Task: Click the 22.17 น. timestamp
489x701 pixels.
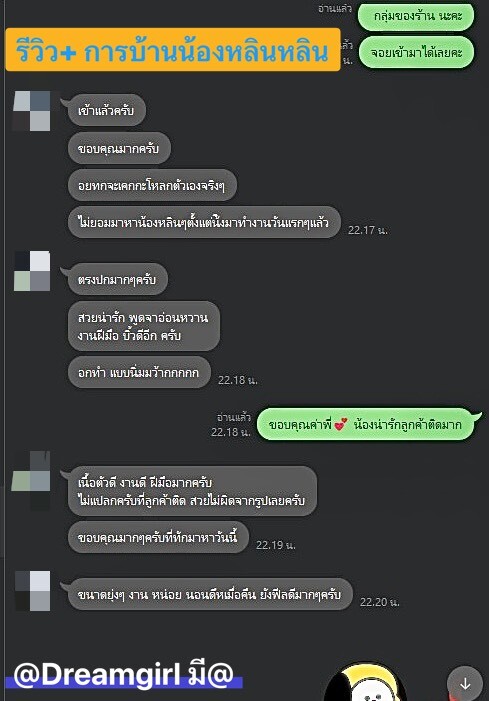Action: (367, 230)
